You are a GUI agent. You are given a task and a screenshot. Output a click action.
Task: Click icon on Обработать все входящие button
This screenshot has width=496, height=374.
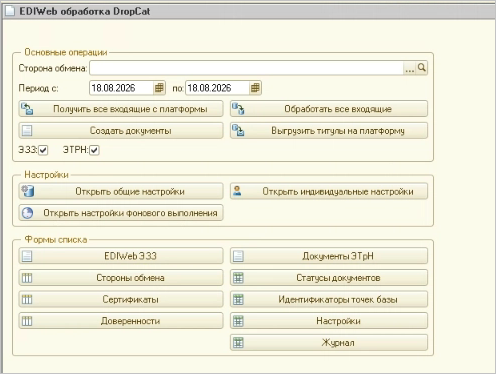[238, 109]
